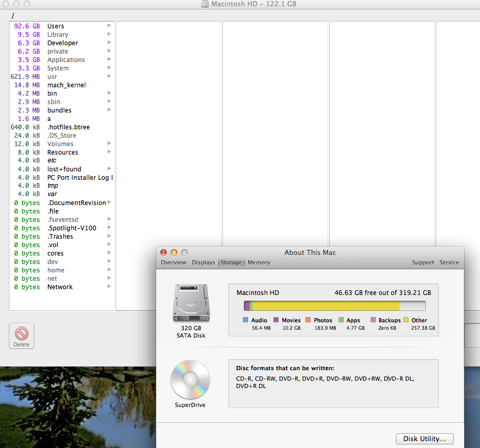
Task: Click the Photos orange legend swatch
Action: tap(308, 320)
